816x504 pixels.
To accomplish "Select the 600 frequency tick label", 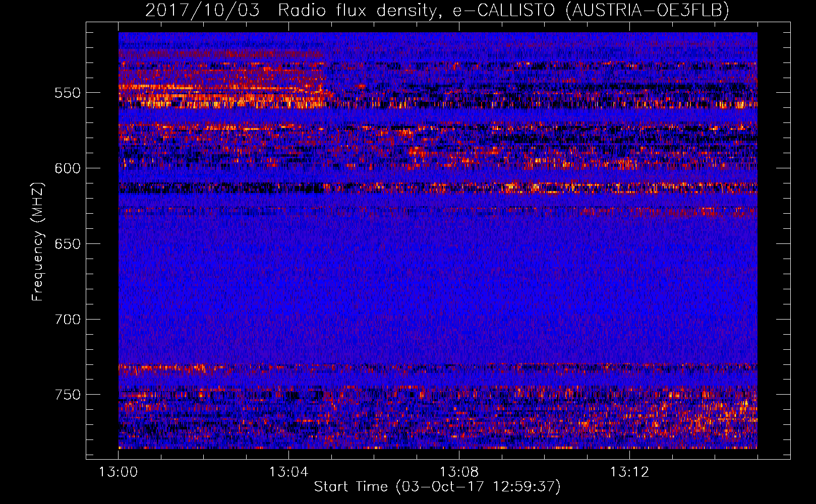I will 68,168.
